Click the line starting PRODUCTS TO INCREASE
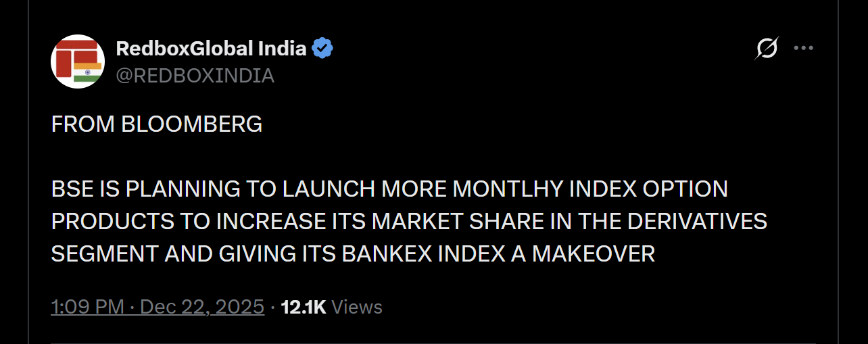868x344 pixels. coord(409,221)
